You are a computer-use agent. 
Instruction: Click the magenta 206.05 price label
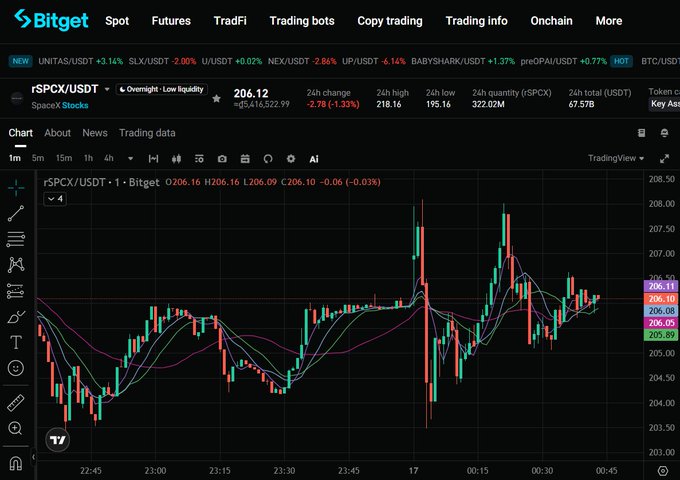(x=661, y=323)
